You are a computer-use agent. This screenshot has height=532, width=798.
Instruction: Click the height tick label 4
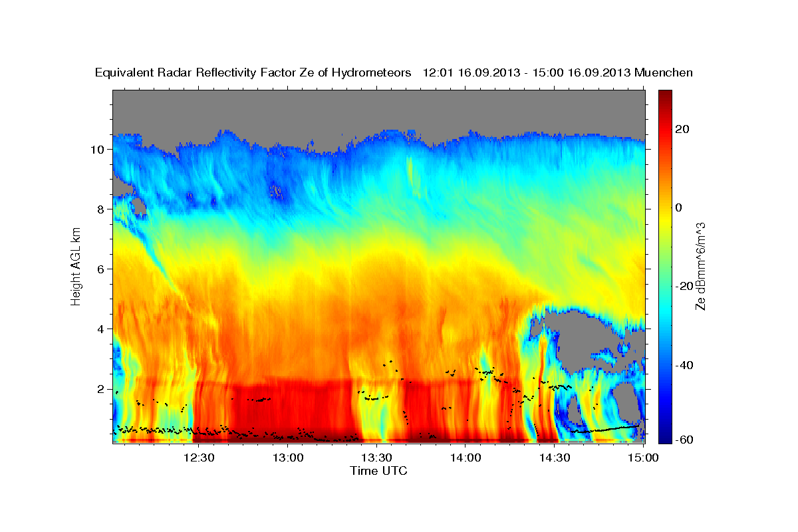tap(100, 329)
